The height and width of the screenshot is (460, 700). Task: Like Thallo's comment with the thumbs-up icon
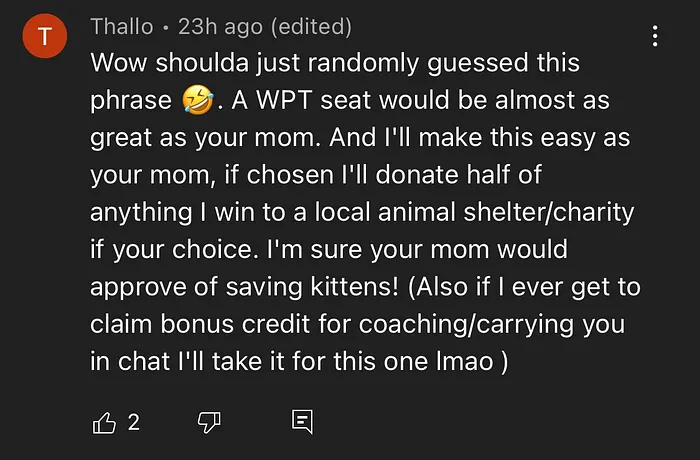pyautogui.click(x=104, y=422)
